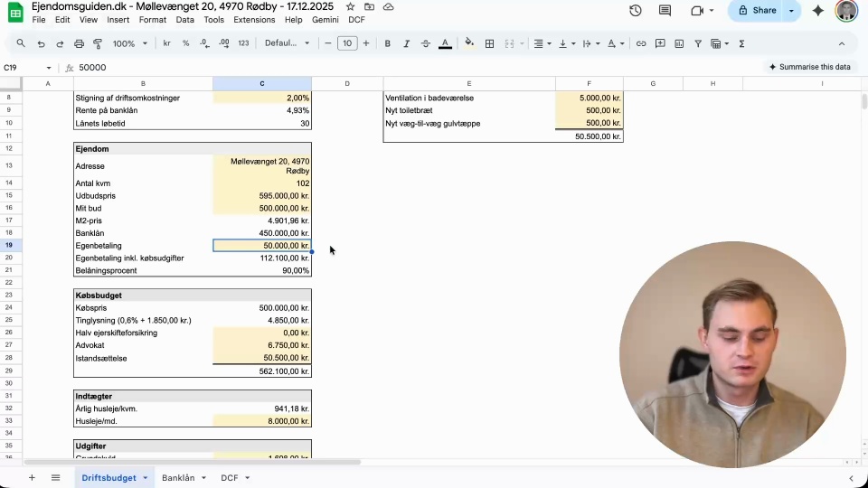Redo the last action

click(60, 43)
